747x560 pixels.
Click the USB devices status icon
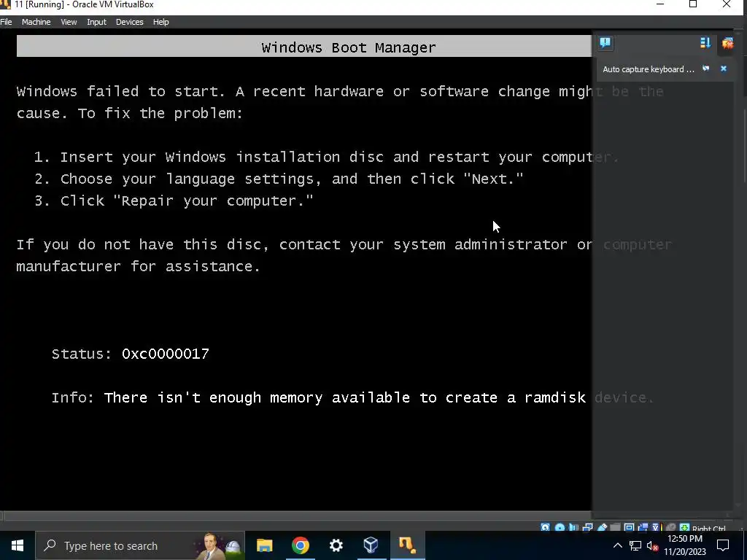click(602, 528)
